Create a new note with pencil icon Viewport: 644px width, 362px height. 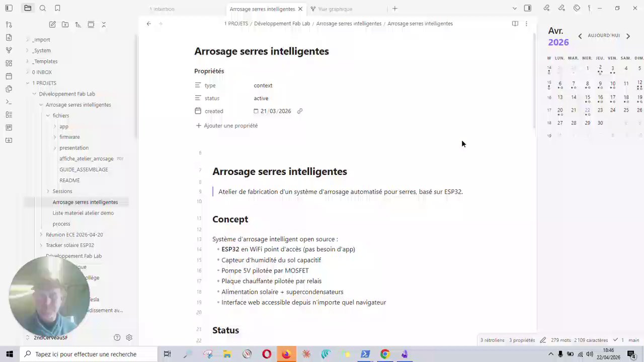pyautogui.click(x=52, y=24)
